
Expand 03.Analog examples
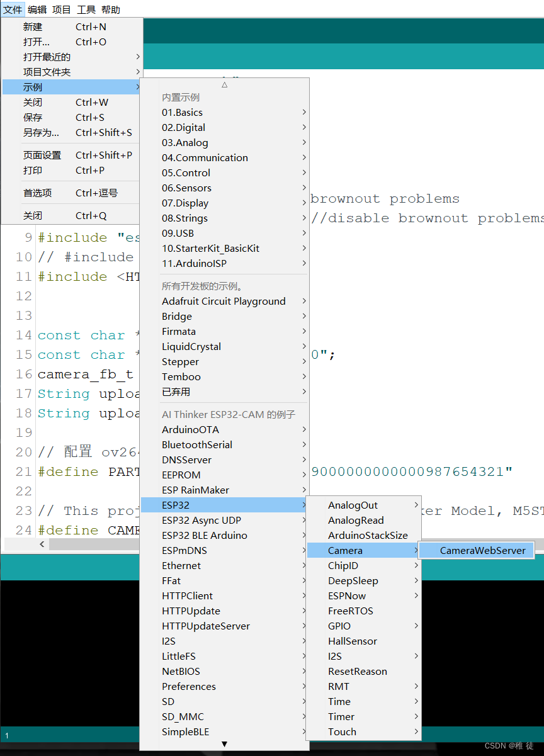(224, 143)
